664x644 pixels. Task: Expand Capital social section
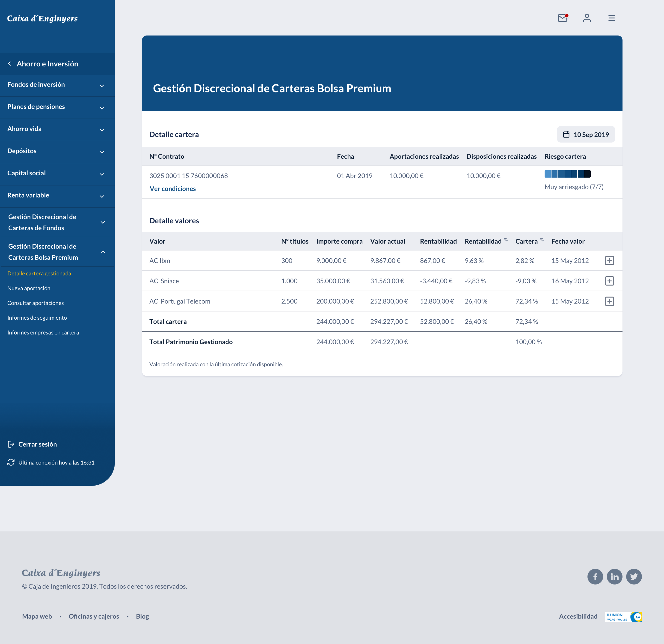[x=57, y=174]
